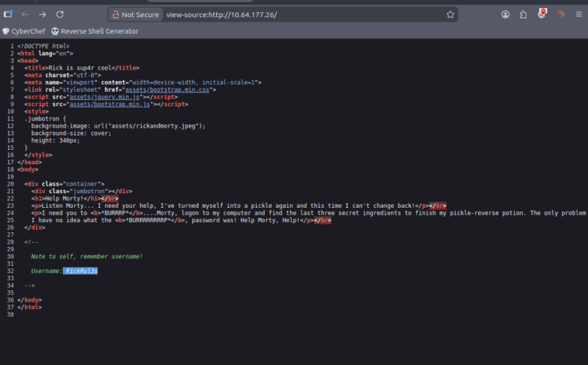The width and height of the screenshot is (588, 365).
Task: Open the hamburger application menu
Action: tap(579, 14)
